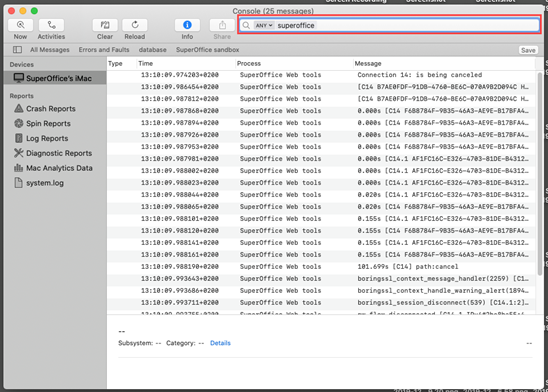Click into the superoffice search field
Screen dimensions: 548x392
click(x=389, y=25)
